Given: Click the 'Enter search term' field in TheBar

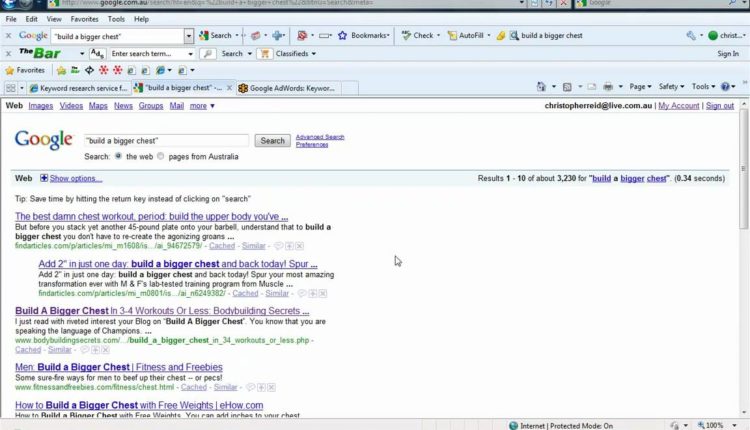Looking at the screenshot, I should point(148,54).
